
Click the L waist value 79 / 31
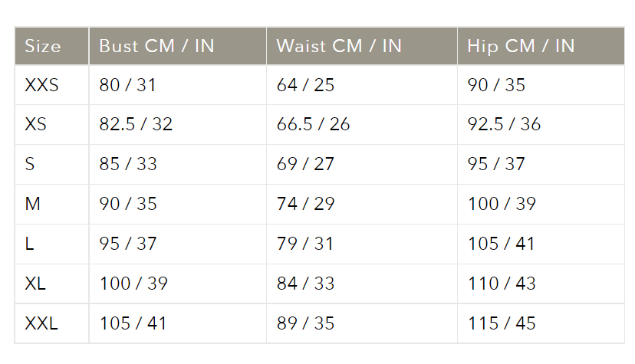point(305,244)
